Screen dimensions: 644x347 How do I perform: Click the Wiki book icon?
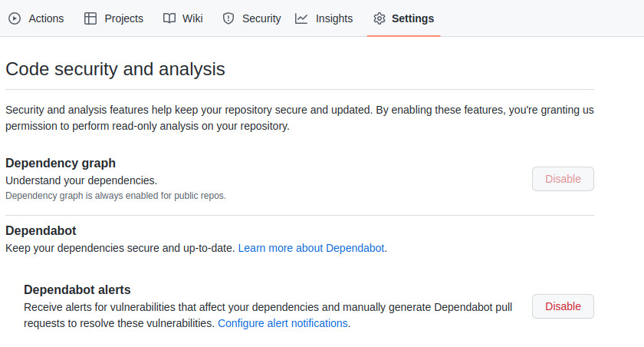pyautogui.click(x=169, y=18)
